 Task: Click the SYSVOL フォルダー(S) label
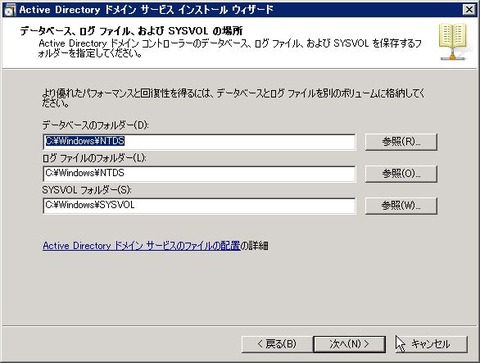coord(87,190)
